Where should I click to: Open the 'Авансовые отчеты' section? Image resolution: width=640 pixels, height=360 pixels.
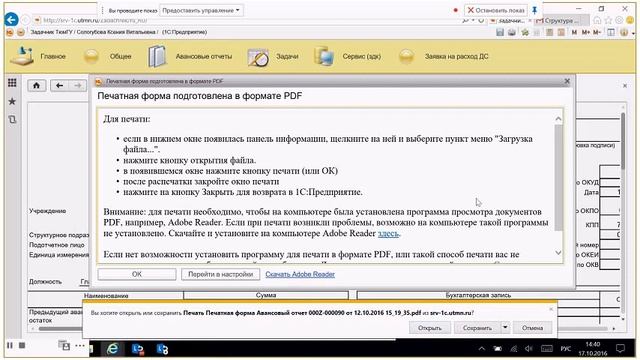(190, 56)
